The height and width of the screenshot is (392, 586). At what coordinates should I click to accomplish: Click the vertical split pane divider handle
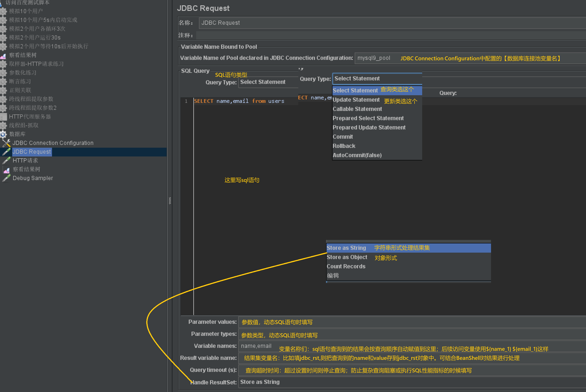(170, 201)
